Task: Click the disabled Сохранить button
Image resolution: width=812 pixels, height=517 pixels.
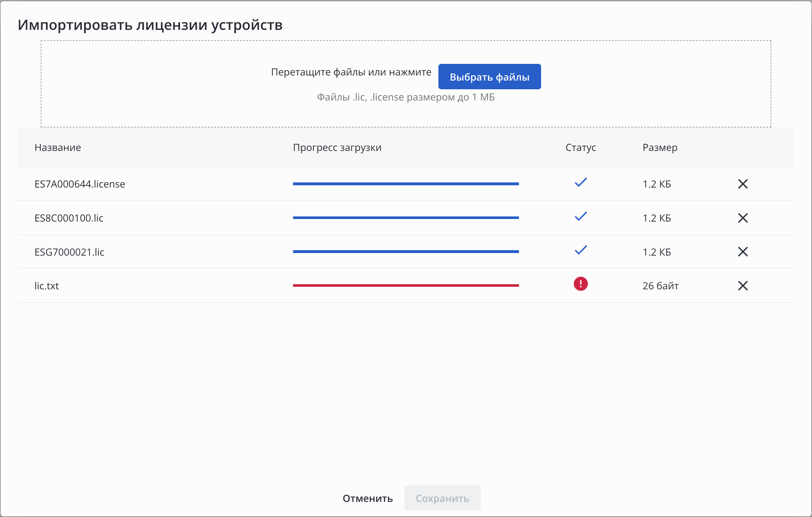Action: coord(442,498)
